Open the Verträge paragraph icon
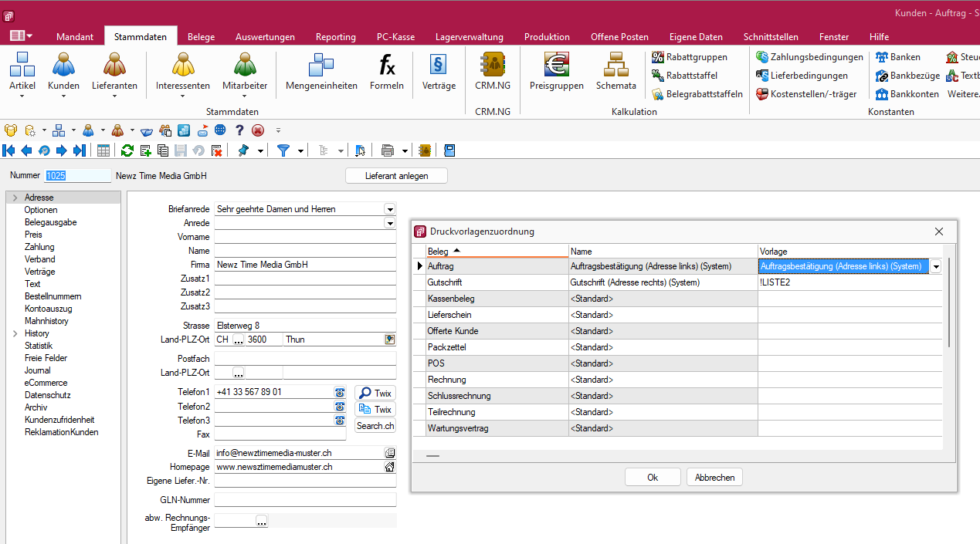980x544 pixels. [439, 73]
